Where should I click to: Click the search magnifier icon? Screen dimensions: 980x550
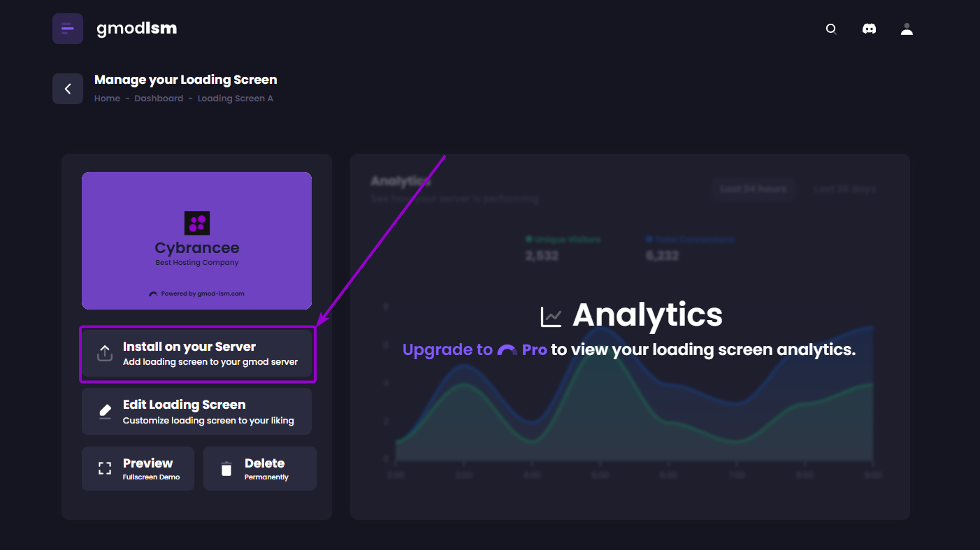[x=831, y=29]
